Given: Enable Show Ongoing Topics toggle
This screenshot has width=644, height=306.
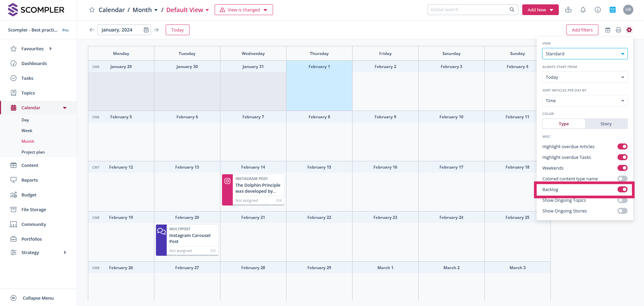Looking at the screenshot, I should click(x=622, y=200).
